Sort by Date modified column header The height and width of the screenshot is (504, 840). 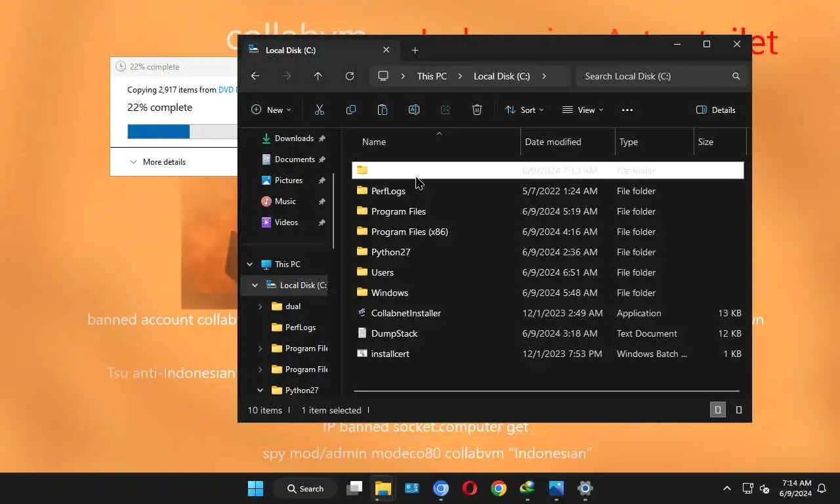(568, 142)
